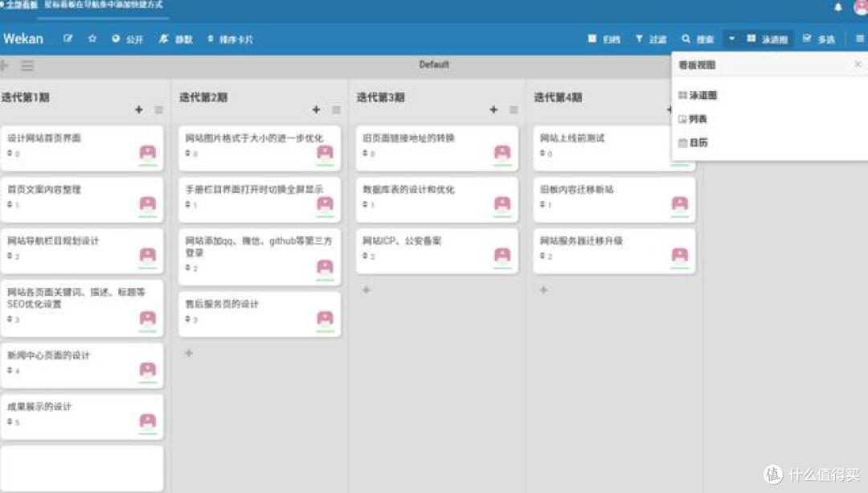868x493 pixels.
Task: Change board visibility 公开
Action: coord(127,39)
